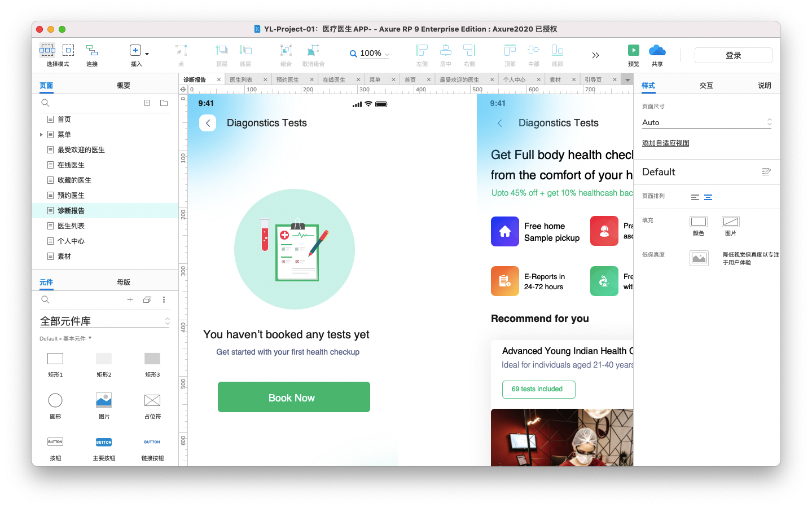
Task: Switch to the 元件 widgets tab
Action: 46,282
